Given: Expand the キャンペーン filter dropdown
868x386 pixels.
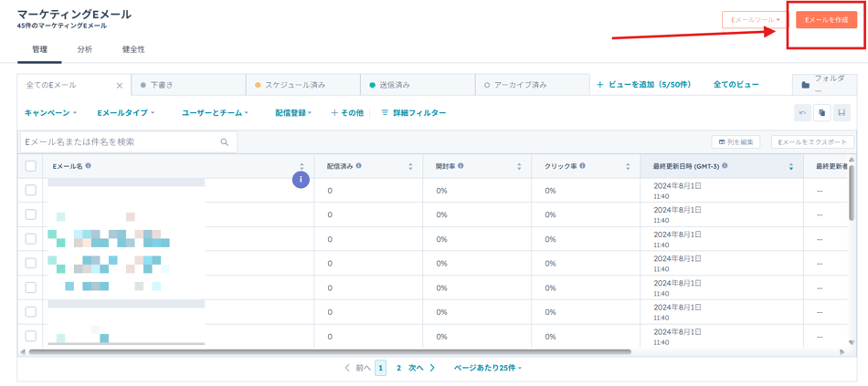Looking at the screenshot, I should [50, 113].
